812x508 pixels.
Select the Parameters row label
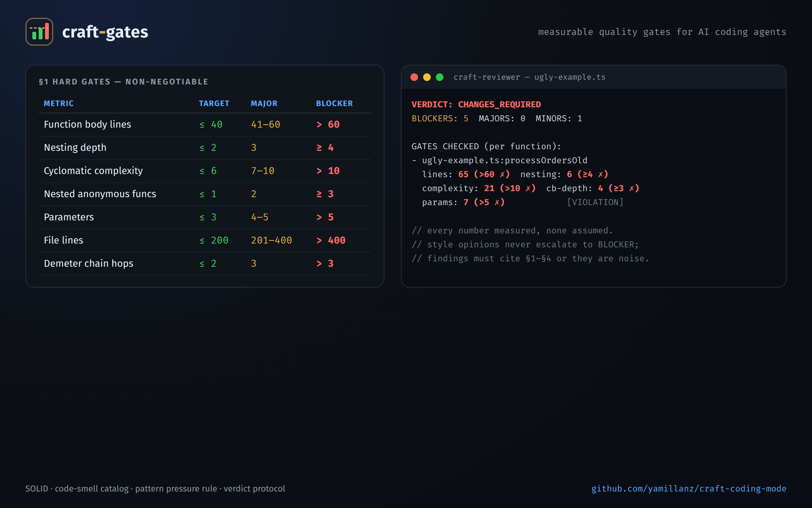69,217
